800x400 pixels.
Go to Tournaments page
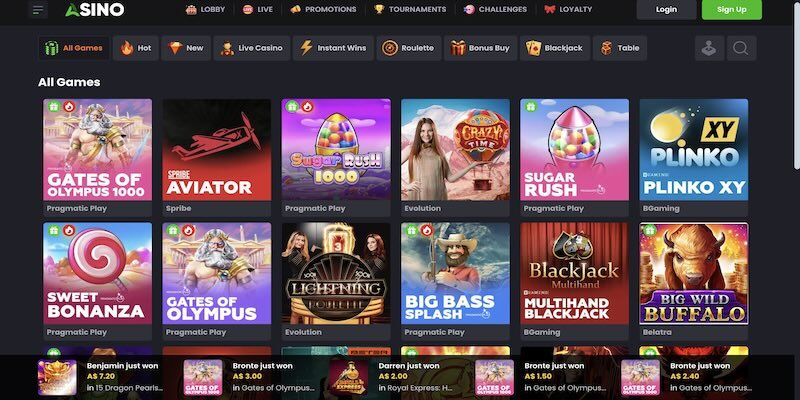[410, 9]
